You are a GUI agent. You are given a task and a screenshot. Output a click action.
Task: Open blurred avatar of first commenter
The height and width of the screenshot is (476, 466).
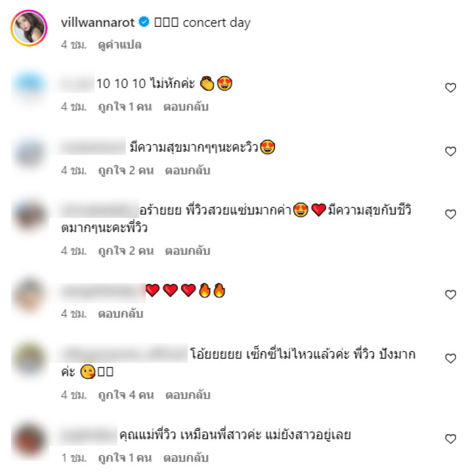point(29,83)
